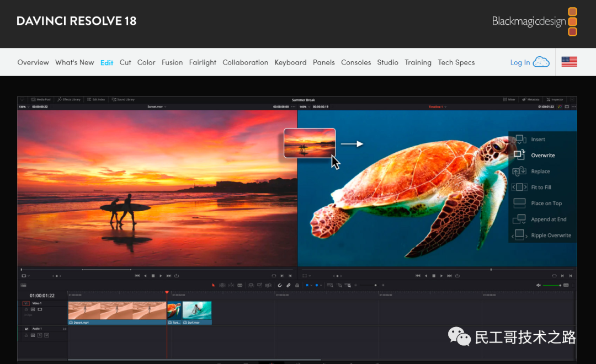Image resolution: width=596 pixels, height=364 pixels.
Task: Toggle auto track selector on Video 1
Action: click(x=33, y=309)
